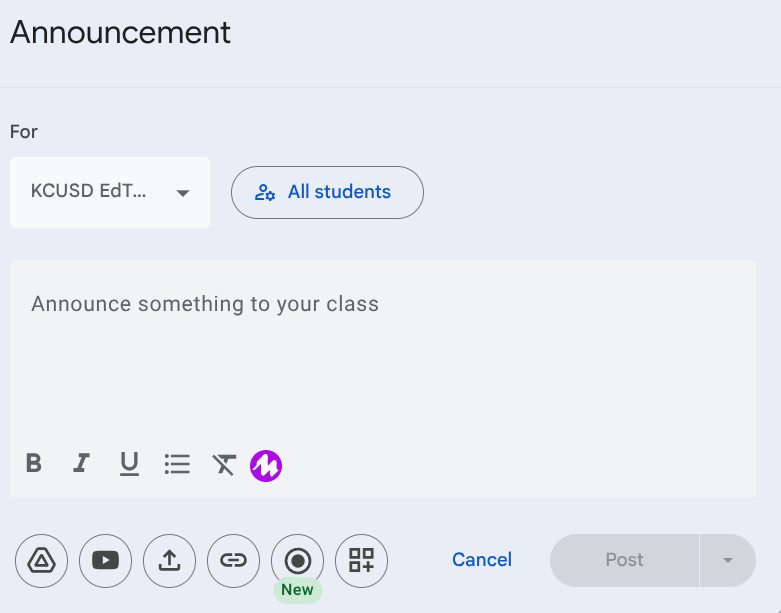Toggle italic text formatting
This screenshot has height=613, width=781.
click(x=81, y=464)
